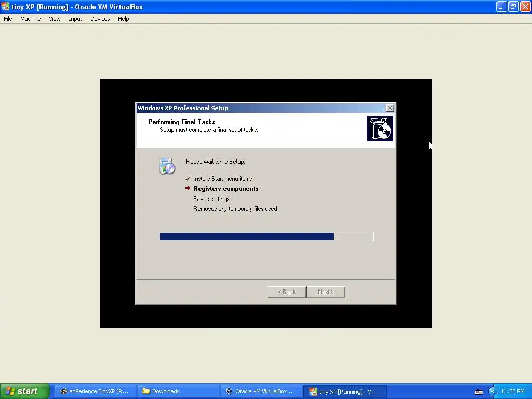Minimize the tiny XP VirtualBox window
Image resolution: width=532 pixels, height=399 pixels.
tap(501, 6)
